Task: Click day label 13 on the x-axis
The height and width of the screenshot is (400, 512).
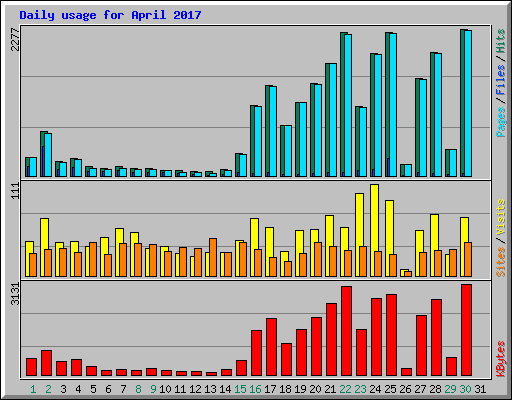Action: [x=210, y=389]
